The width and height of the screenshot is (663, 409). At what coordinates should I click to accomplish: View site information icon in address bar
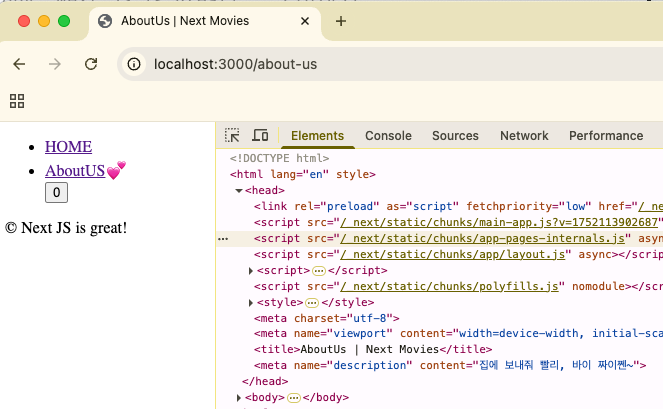tap(134, 64)
